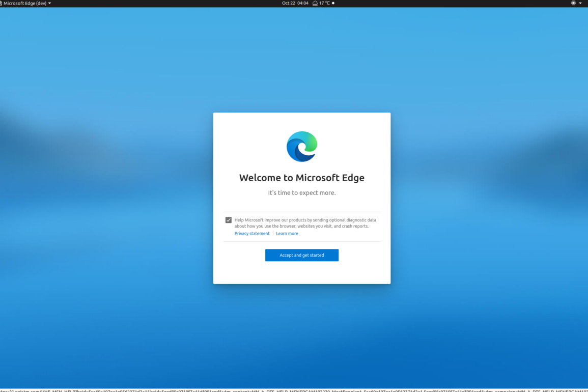Expand the system menu arrow at top right
This screenshot has width=588, height=392.
[x=580, y=3]
